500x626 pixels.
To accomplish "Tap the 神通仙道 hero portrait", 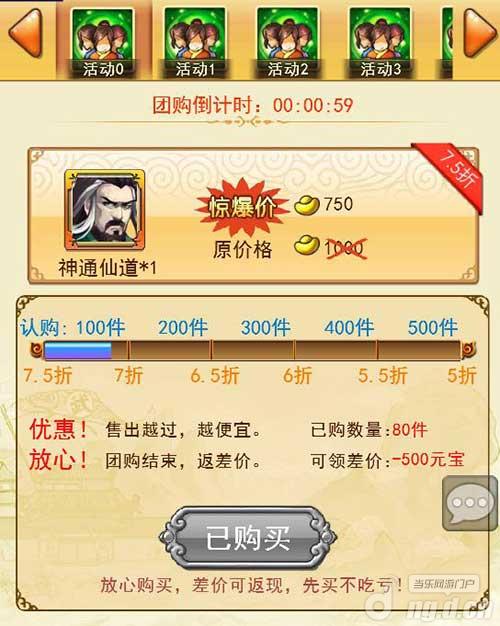I will click(104, 210).
